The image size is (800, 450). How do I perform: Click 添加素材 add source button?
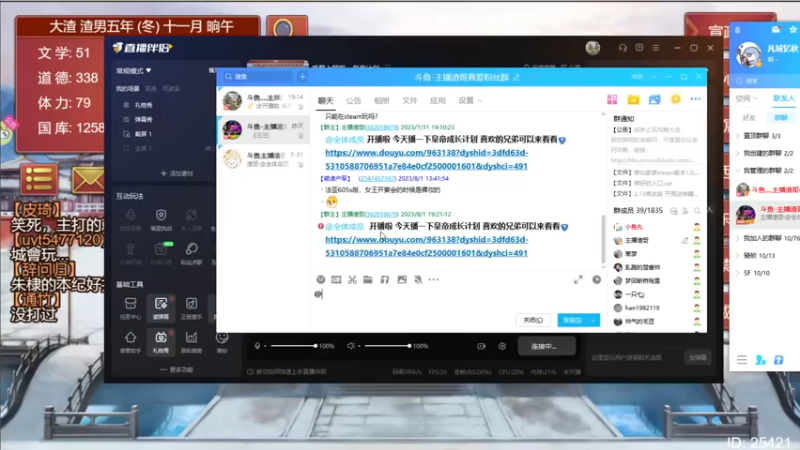[177, 173]
